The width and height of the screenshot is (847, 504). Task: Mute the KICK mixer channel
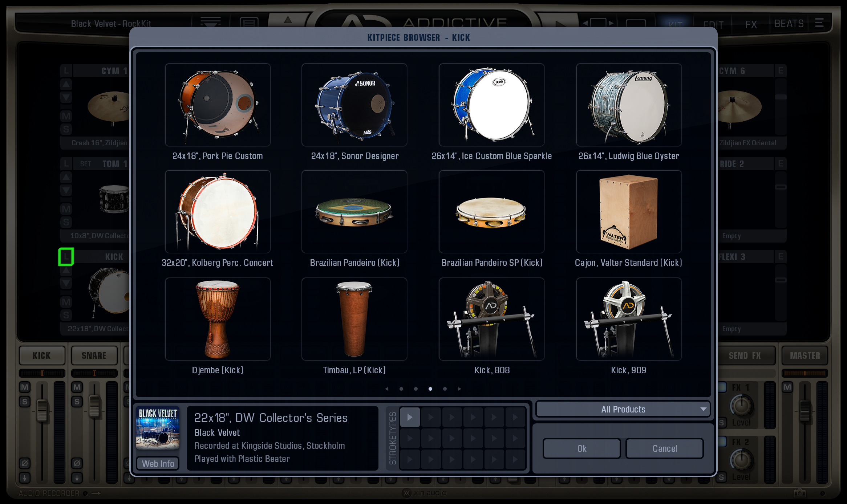point(25,387)
